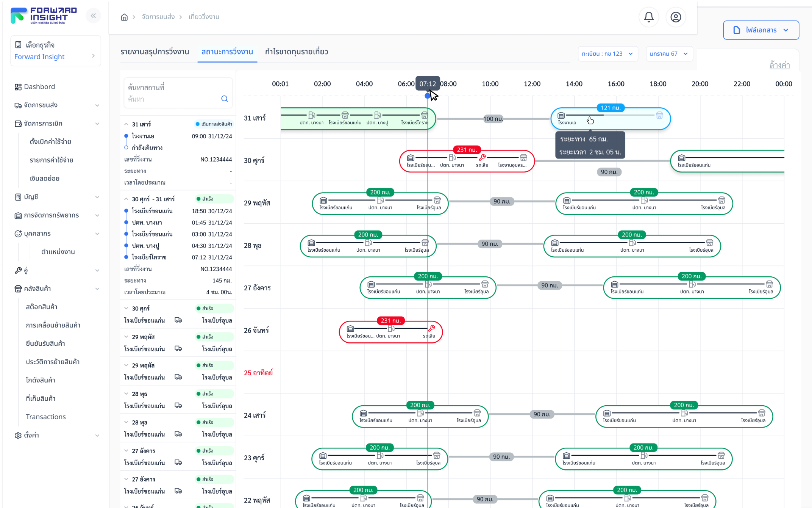
Task: Click the ล้างค่า reset link
Action: pos(779,65)
